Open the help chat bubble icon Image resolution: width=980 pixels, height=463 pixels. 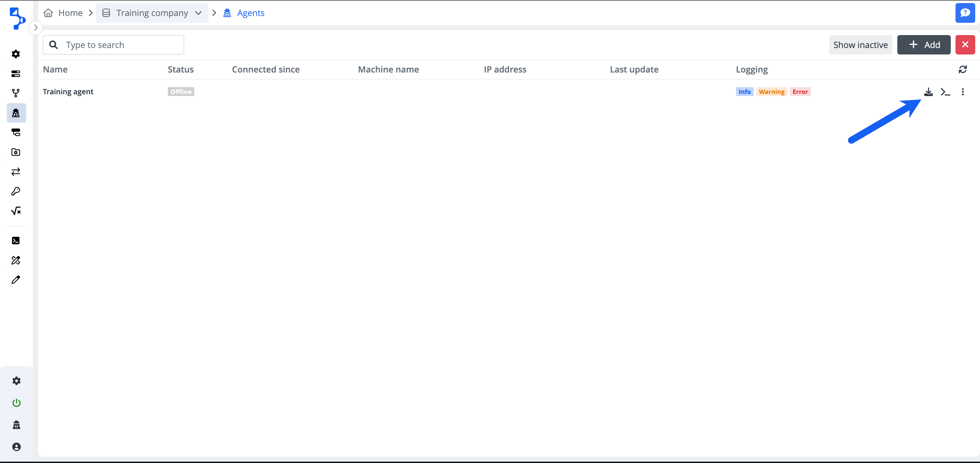click(x=965, y=13)
